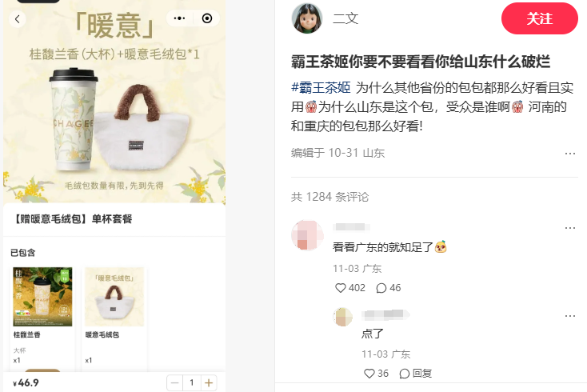Like the reply with 36 likes
The width and height of the screenshot is (587, 392).
click(x=369, y=374)
